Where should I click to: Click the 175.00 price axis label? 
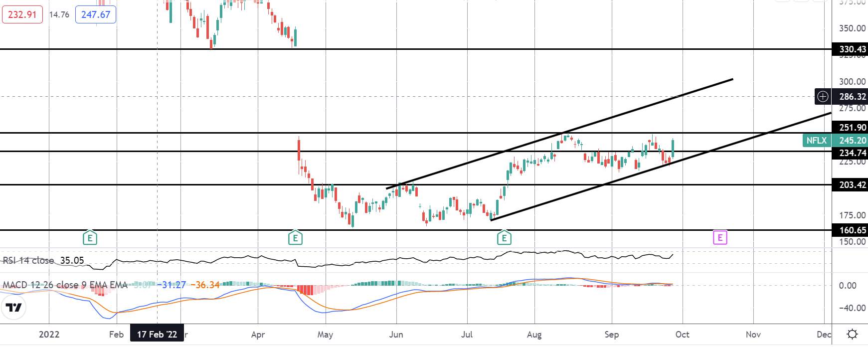[852, 215]
